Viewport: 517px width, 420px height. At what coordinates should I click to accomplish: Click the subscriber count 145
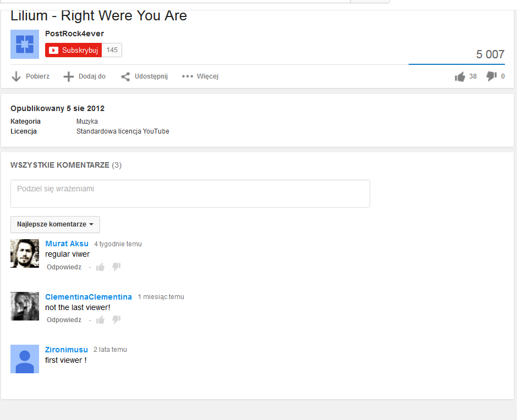112,50
